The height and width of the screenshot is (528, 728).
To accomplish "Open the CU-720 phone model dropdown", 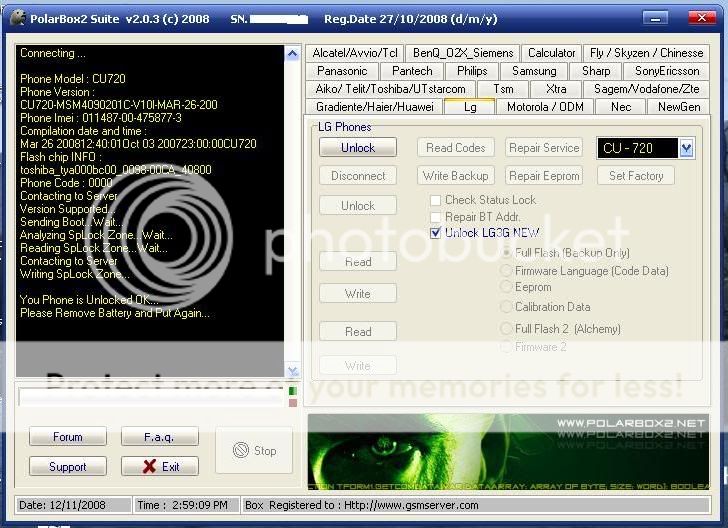I will coord(686,149).
